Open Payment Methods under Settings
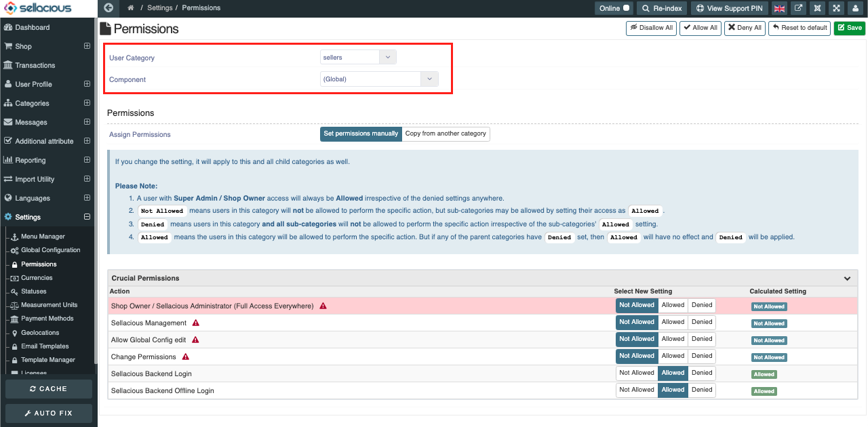 click(47, 319)
